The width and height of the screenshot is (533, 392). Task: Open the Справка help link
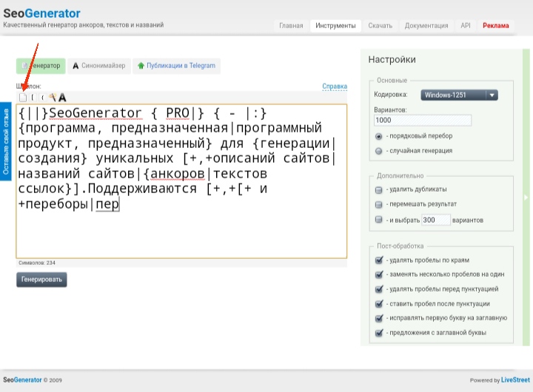click(335, 87)
